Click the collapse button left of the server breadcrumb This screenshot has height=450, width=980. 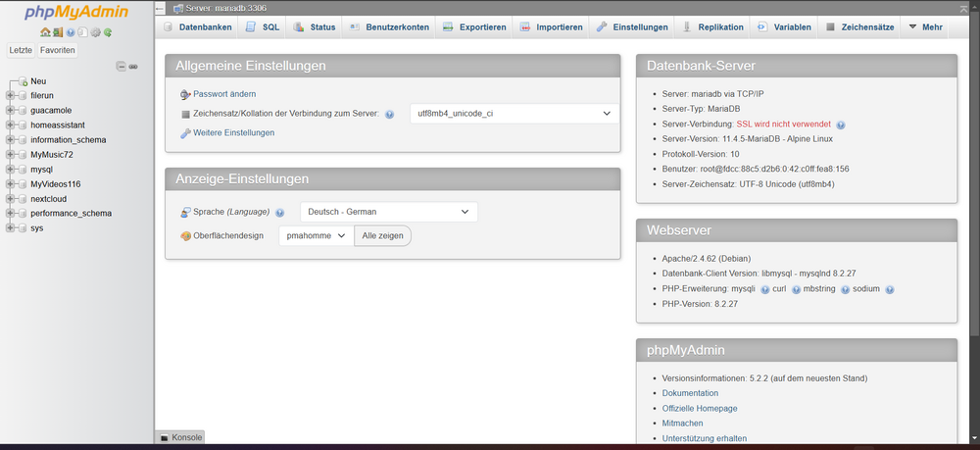coord(160,8)
